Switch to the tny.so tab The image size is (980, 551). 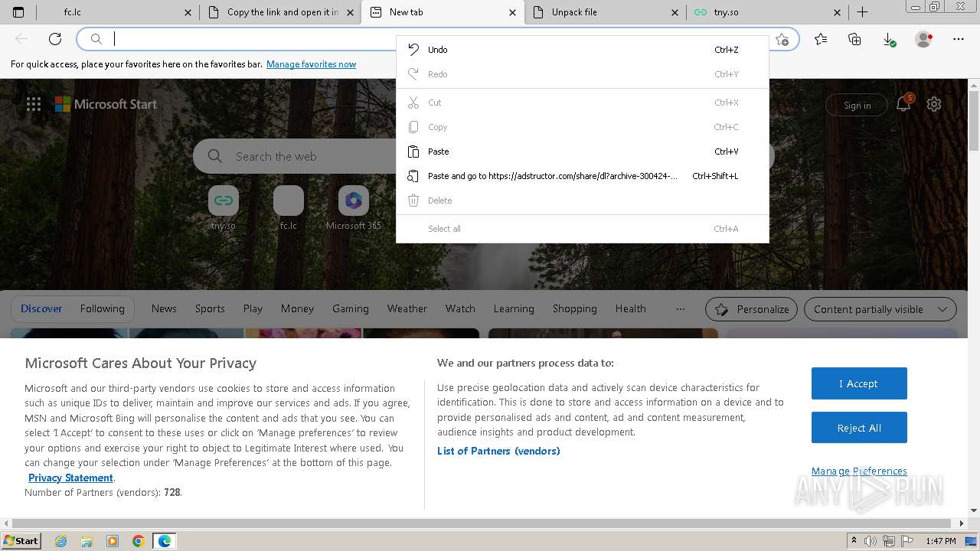coord(767,12)
